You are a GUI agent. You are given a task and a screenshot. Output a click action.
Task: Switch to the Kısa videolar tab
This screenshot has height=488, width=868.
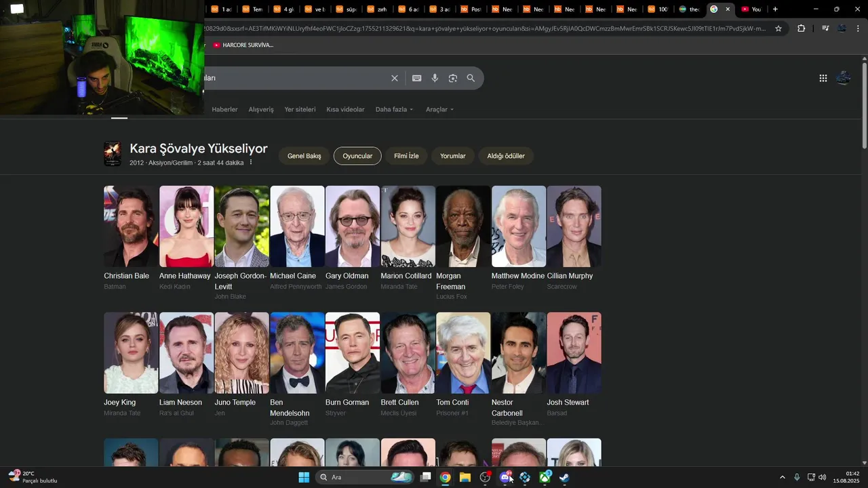point(345,110)
